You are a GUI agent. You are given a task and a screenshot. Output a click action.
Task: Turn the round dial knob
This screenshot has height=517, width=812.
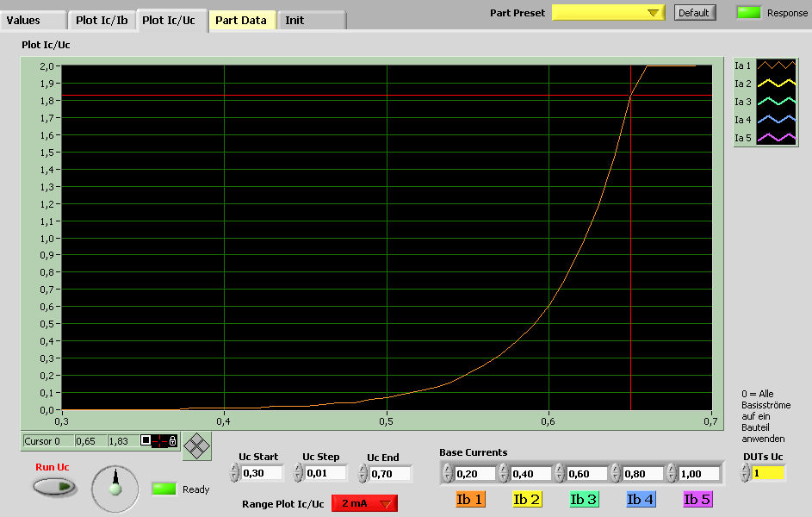pos(114,487)
